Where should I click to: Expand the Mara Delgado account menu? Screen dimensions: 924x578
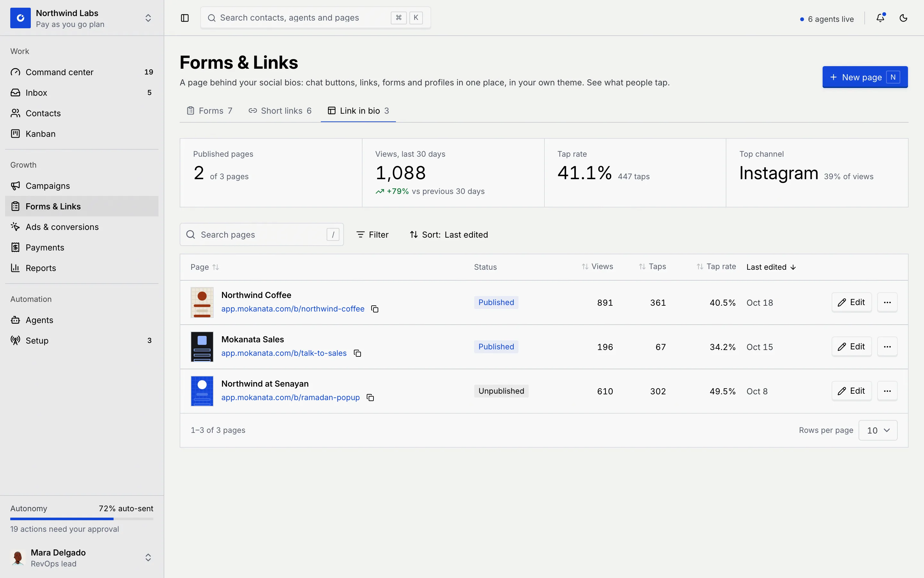(148, 558)
